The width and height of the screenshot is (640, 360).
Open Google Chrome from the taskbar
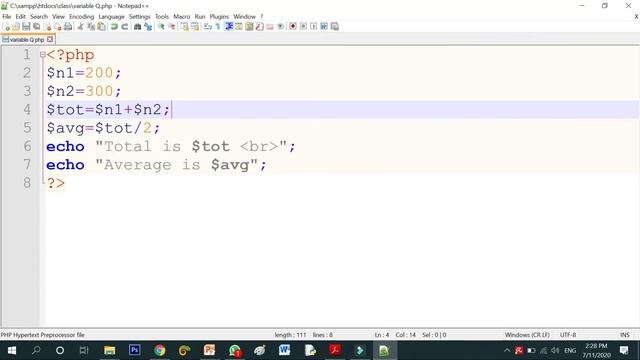pyautogui.click(x=160, y=350)
